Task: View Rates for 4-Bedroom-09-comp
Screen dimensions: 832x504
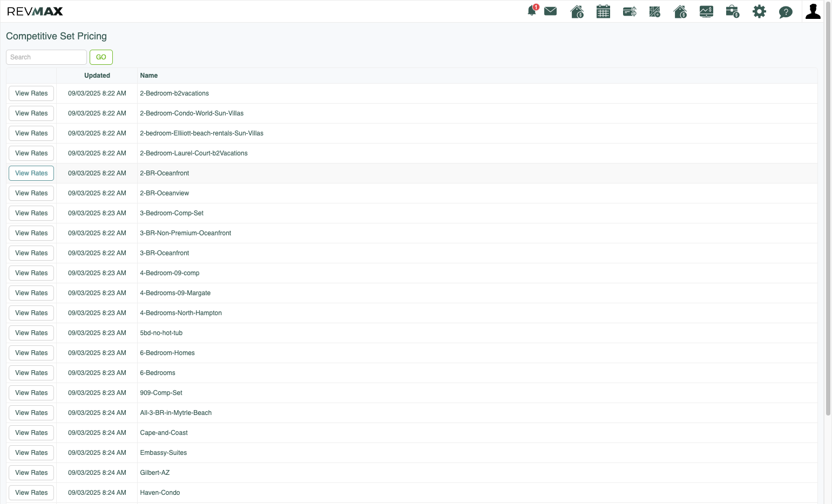Action: [31, 273]
